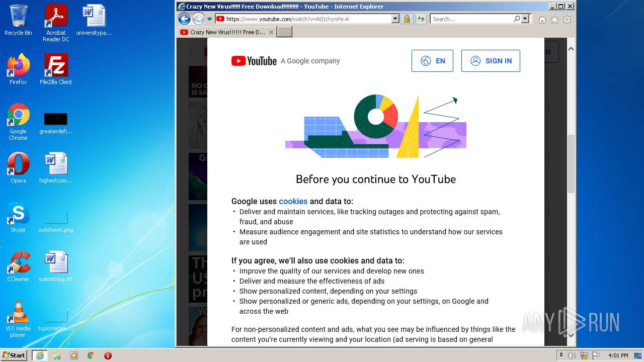Go back in Internet Explorer
644x362 pixels.
click(184, 19)
